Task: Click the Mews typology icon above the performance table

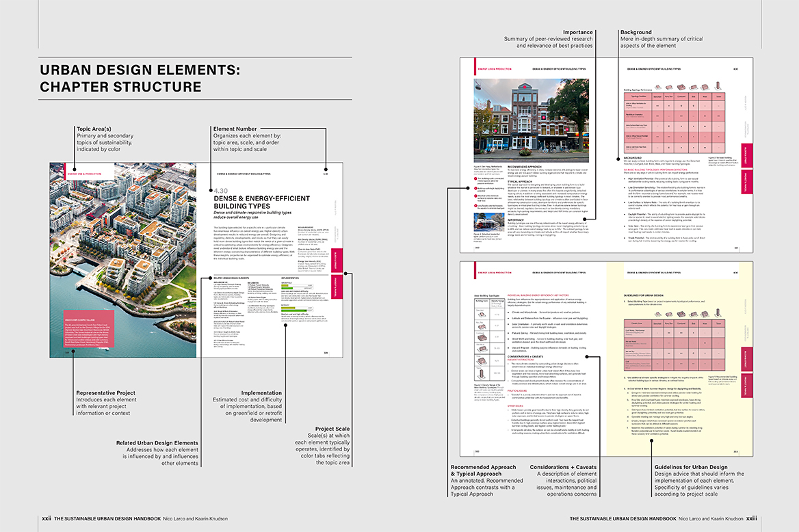Action: coord(705,86)
